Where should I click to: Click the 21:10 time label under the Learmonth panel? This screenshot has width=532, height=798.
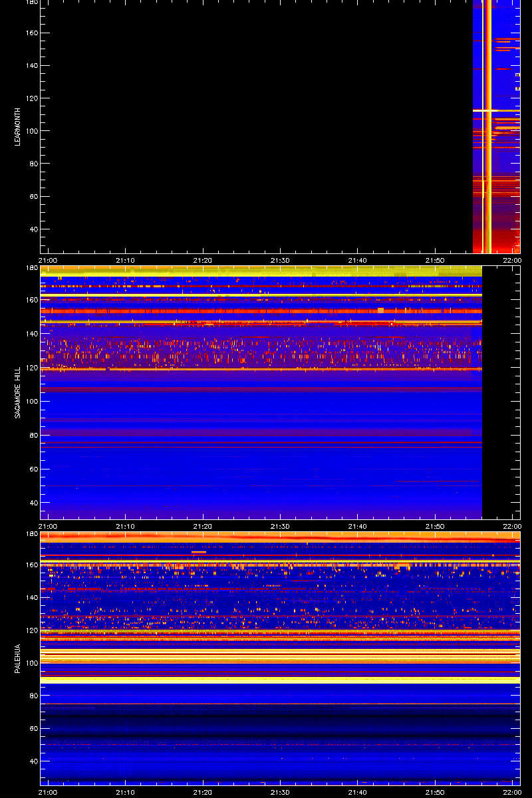pyautogui.click(x=126, y=260)
